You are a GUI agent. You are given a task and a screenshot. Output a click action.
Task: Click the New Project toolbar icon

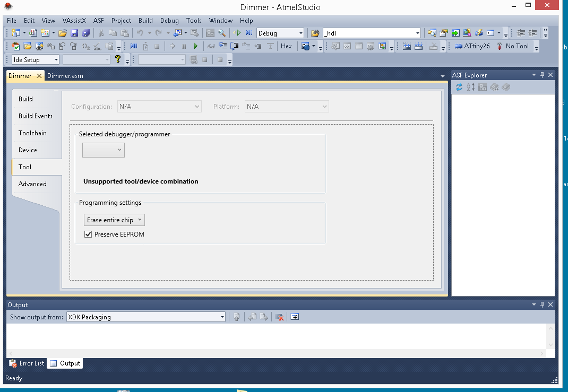click(x=15, y=33)
